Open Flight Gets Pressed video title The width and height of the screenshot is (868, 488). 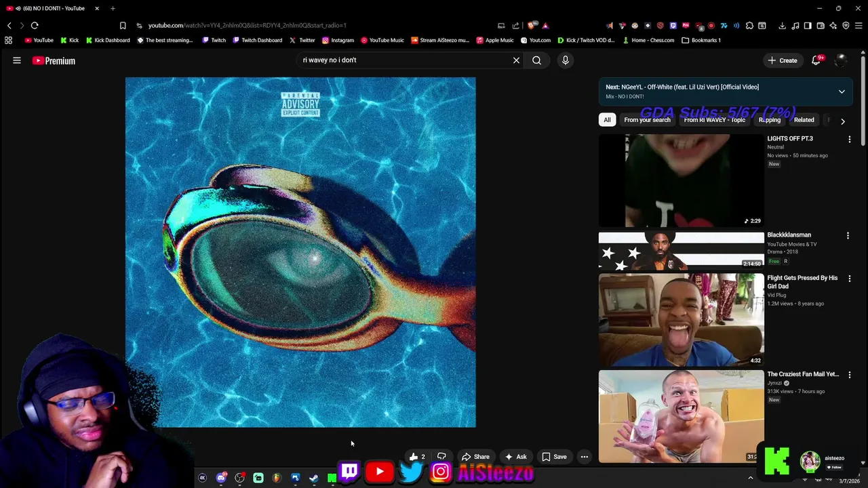point(802,282)
